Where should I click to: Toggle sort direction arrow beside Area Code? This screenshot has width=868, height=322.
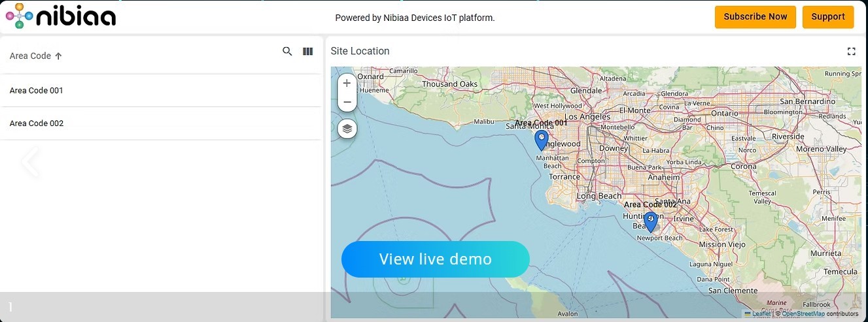pyautogui.click(x=58, y=56)
